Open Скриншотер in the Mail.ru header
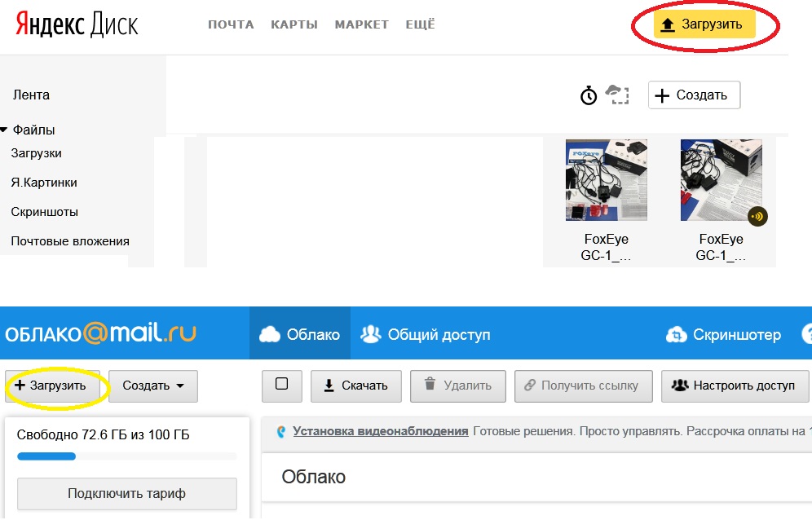Image resolution: width=812 pixels, height=520 pixels. click(724, 335)
